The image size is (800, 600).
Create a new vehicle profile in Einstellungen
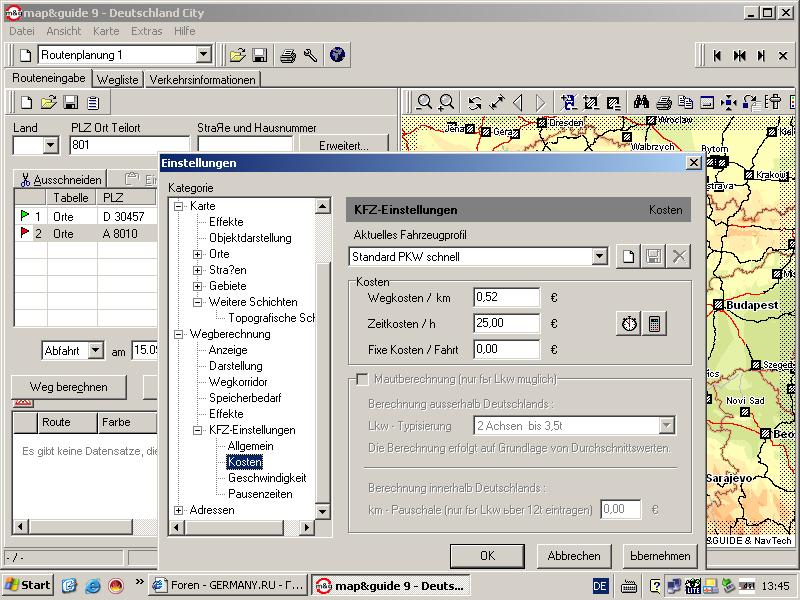(x=629, y=256)
